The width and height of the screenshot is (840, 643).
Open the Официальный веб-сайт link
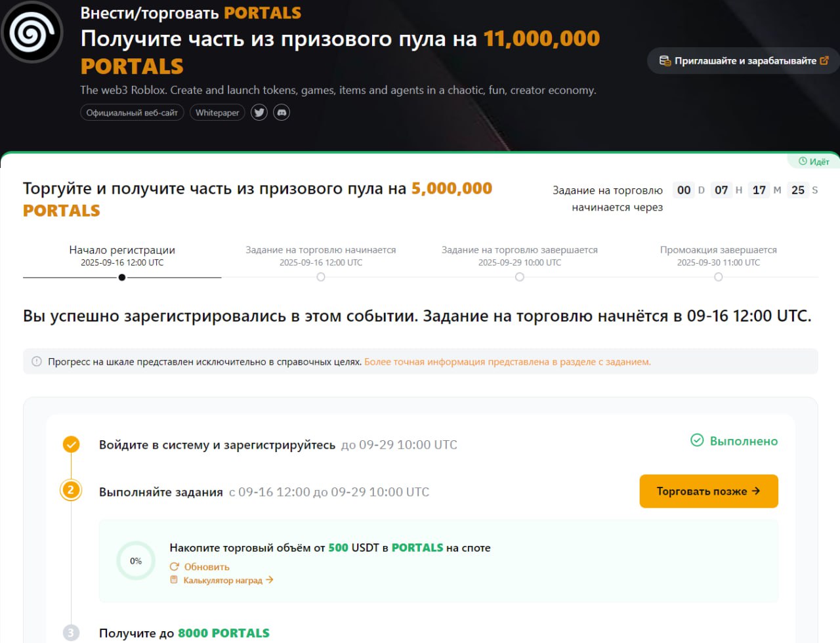(x=132, y=113)
